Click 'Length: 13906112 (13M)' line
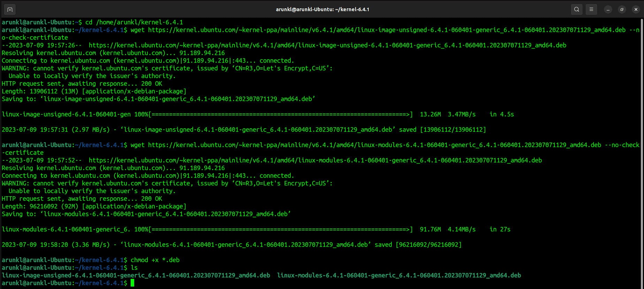 (x=94, y=91)
